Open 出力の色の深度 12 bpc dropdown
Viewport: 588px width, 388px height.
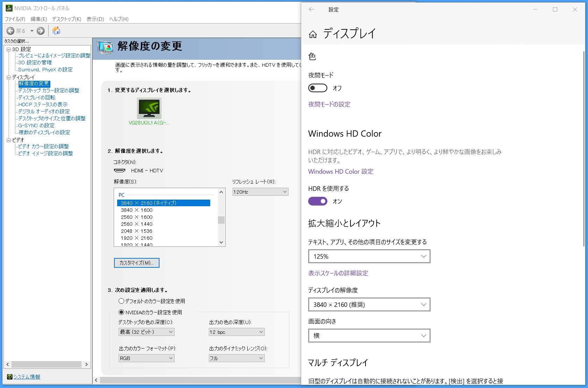pos(237,332)
